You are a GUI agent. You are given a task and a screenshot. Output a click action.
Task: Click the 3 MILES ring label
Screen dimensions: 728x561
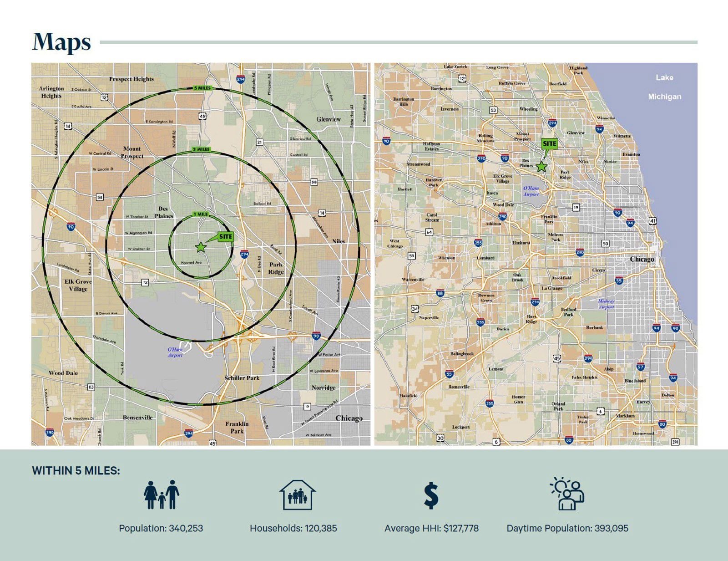[201, 149]
